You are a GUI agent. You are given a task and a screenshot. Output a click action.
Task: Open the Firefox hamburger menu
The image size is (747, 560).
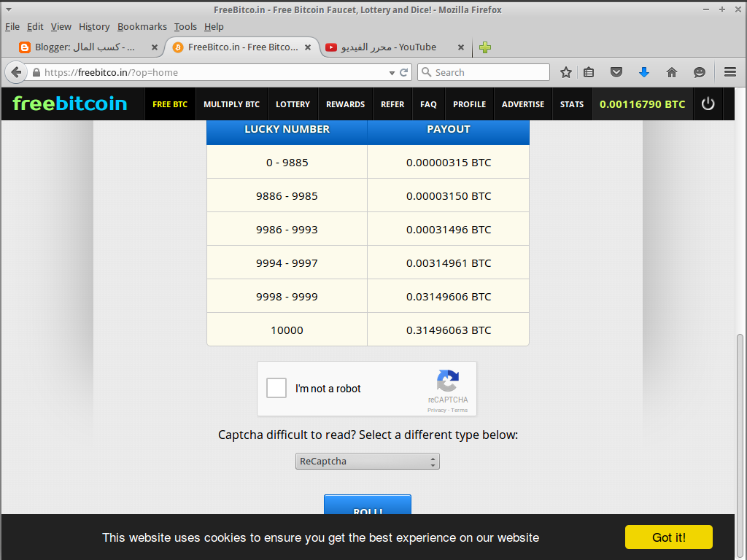(x=729, y=72)
